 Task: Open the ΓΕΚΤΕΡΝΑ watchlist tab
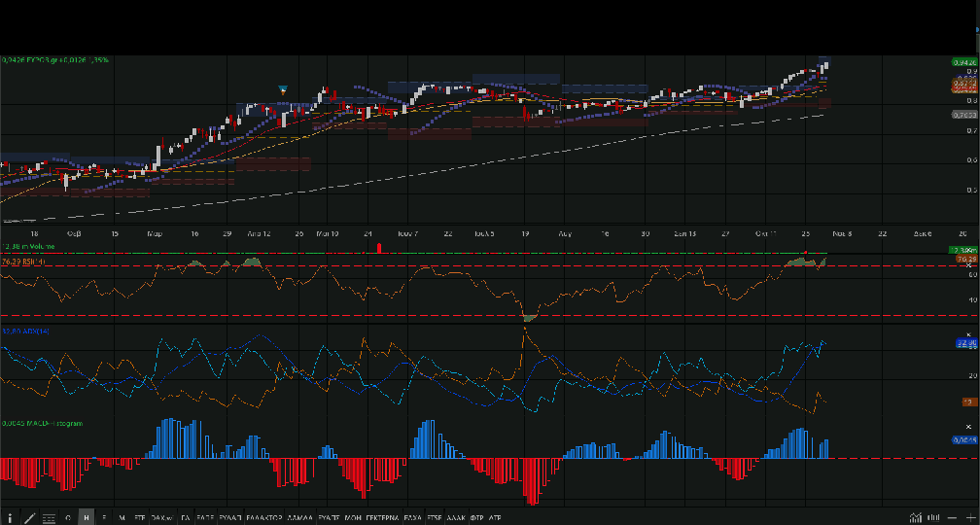pos(382,518)
